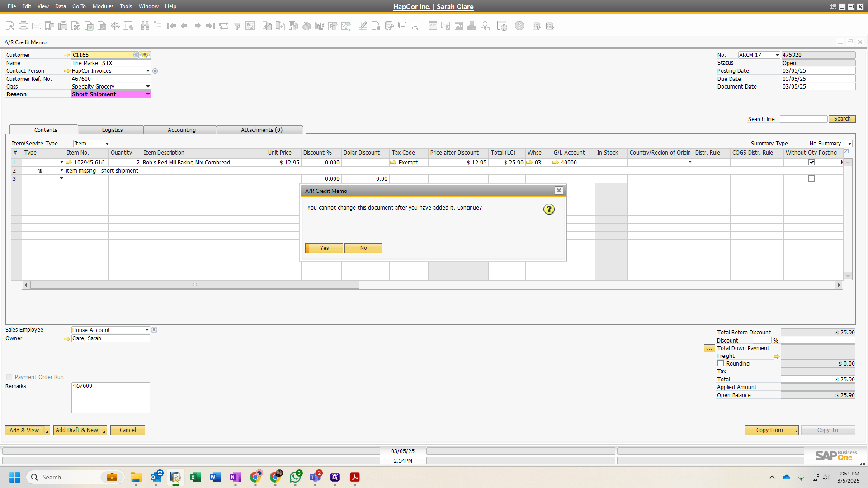The height and width of the screenshot is (488, 868).
Task: Click the Add Draft & New button
Action: (x=77, y=431)
